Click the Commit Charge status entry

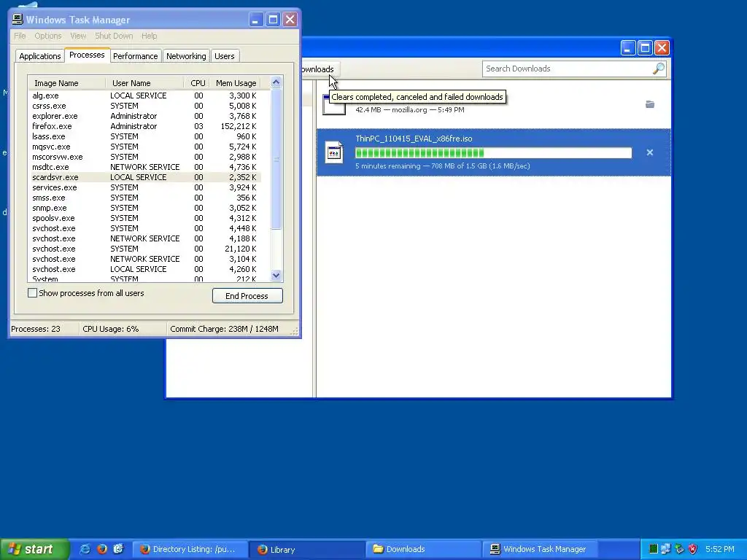tap(224, 329)
